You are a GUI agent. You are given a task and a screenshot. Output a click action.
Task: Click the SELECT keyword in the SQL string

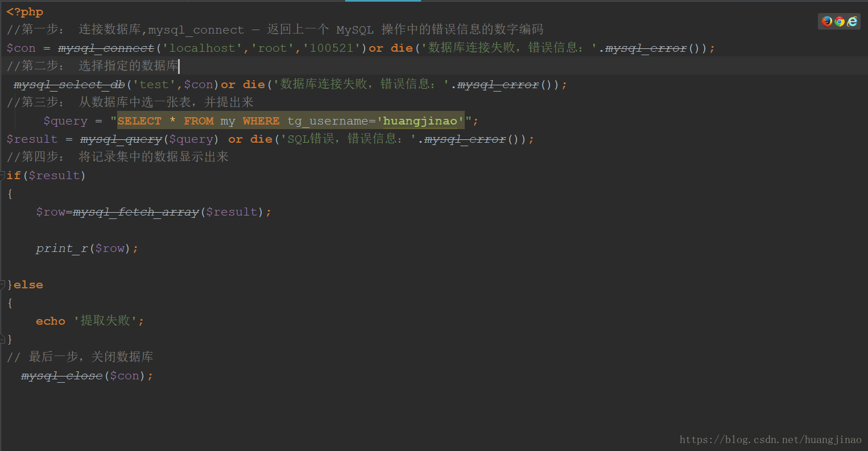[139, 121]
